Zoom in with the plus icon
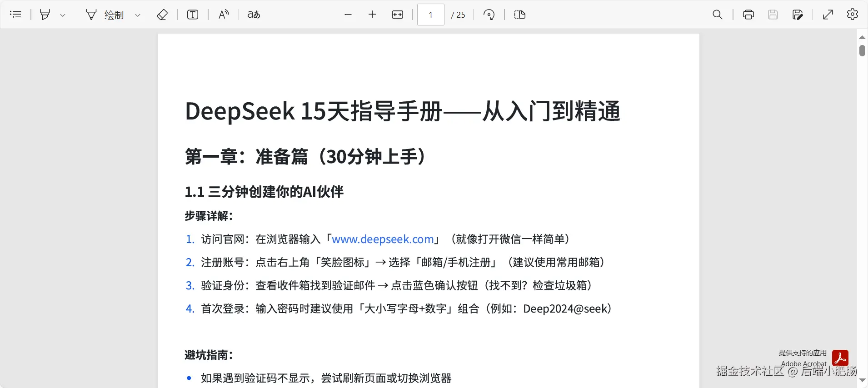868x388 pixels. pos(372,15)
